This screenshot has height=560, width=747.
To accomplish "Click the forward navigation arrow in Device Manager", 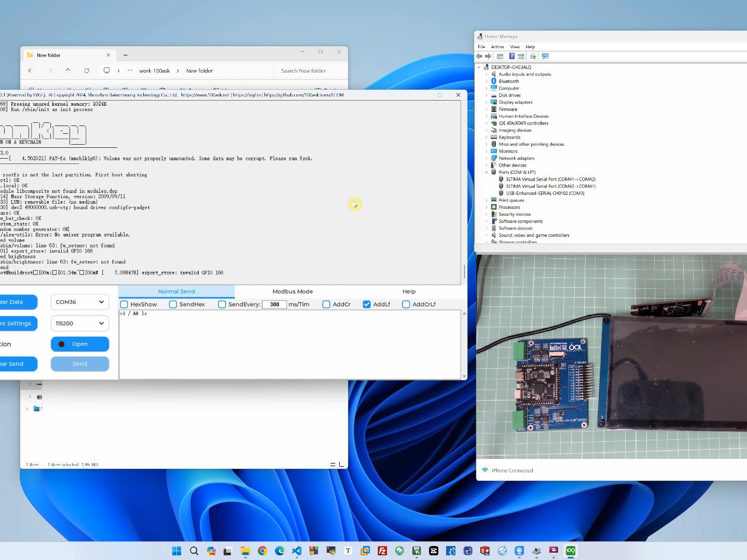I will (x=488, y=56).
